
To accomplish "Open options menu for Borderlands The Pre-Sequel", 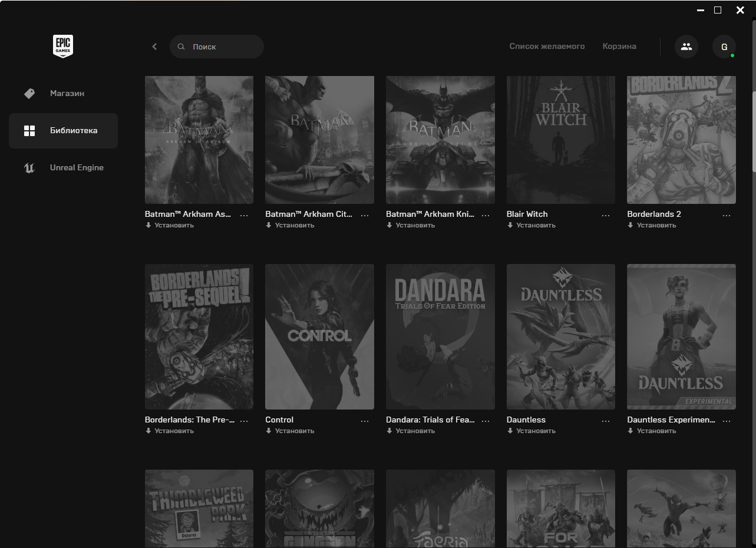I will (245, 421).
